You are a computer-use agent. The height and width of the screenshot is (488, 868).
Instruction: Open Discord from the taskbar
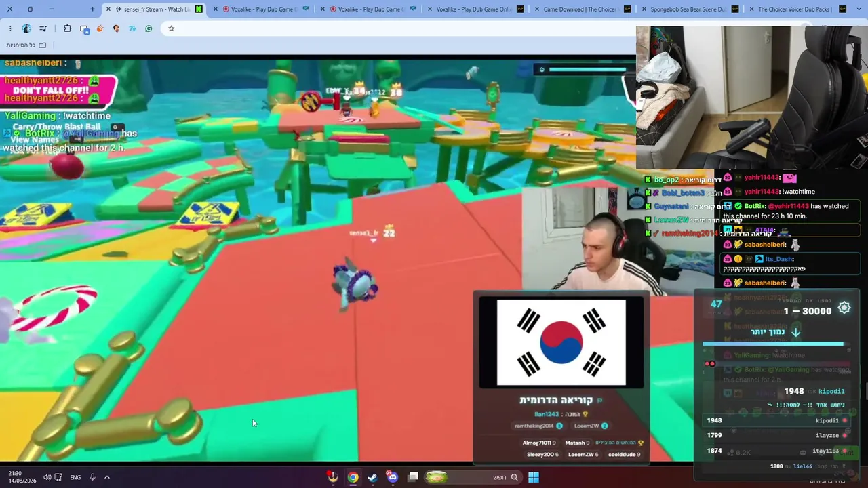392,477
